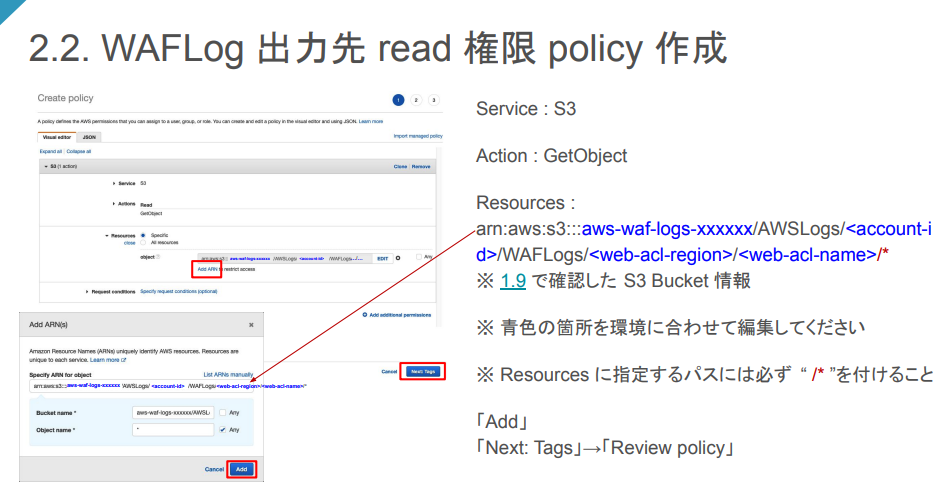Click the remove circle icon beside the EDIT button
The width and height of the screenshot is (937, 491).
[x=398, y=258]
